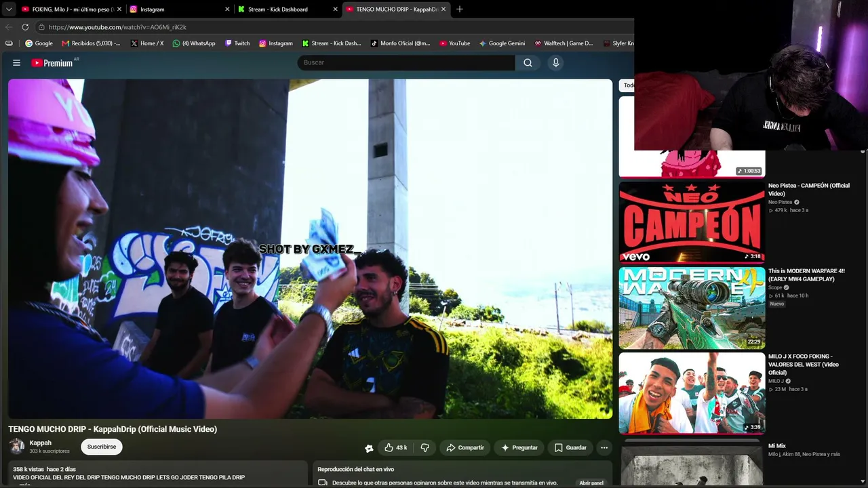Image resolution: width=868 pixels, height=488 pixels.
Task: Open the MILO J channel name
Action: (776, 381)
